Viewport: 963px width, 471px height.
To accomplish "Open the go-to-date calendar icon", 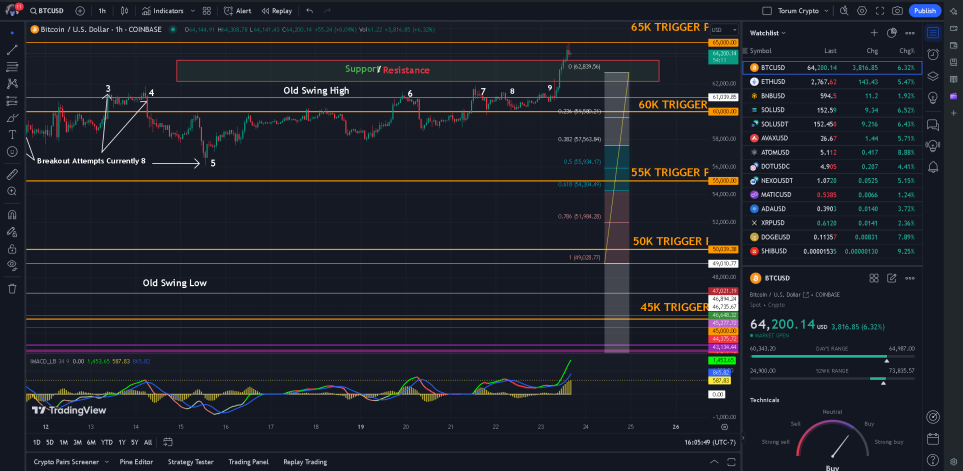I will (x=168, y=442).
